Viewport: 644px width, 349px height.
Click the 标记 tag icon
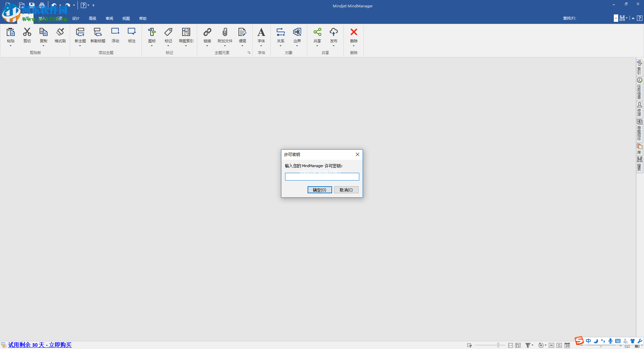[168, 32]
